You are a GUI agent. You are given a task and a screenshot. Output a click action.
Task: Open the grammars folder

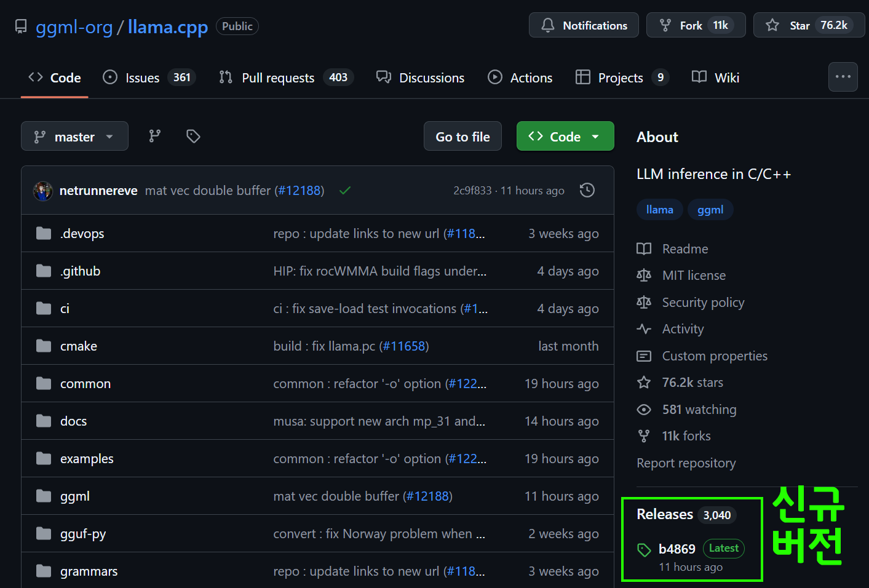pos(89,571)
